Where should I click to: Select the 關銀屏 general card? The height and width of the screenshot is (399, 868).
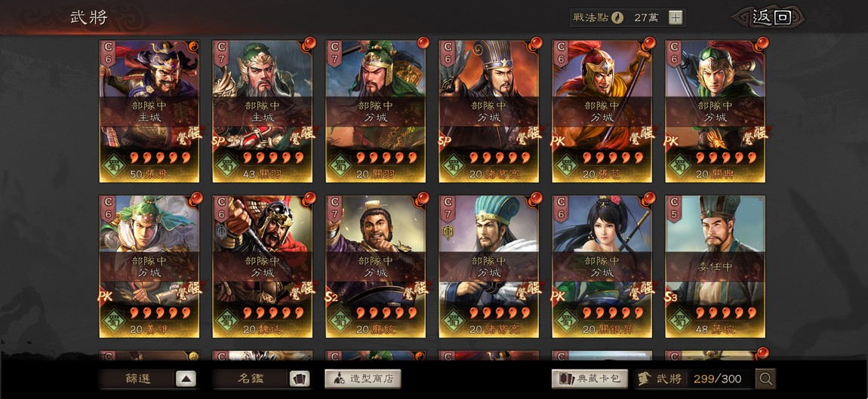pos(602,266)
